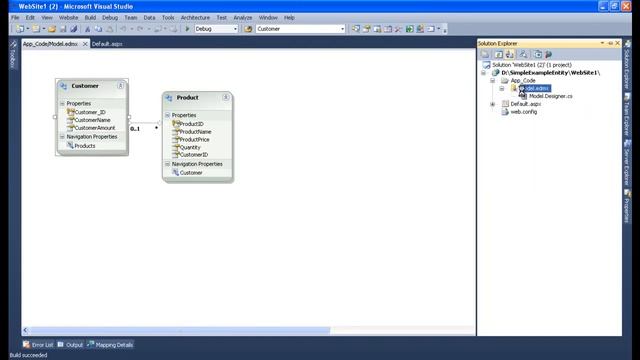Open the Error List panel

point(38,345)
